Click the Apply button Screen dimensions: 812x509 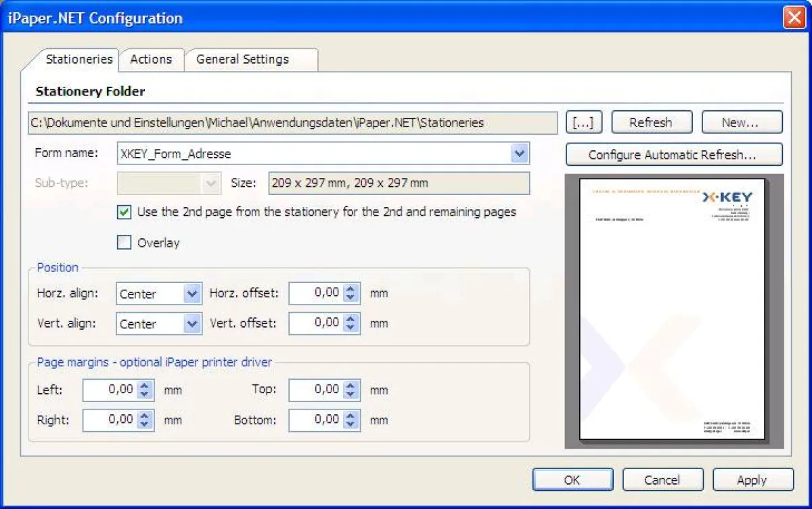pos(752,480)
